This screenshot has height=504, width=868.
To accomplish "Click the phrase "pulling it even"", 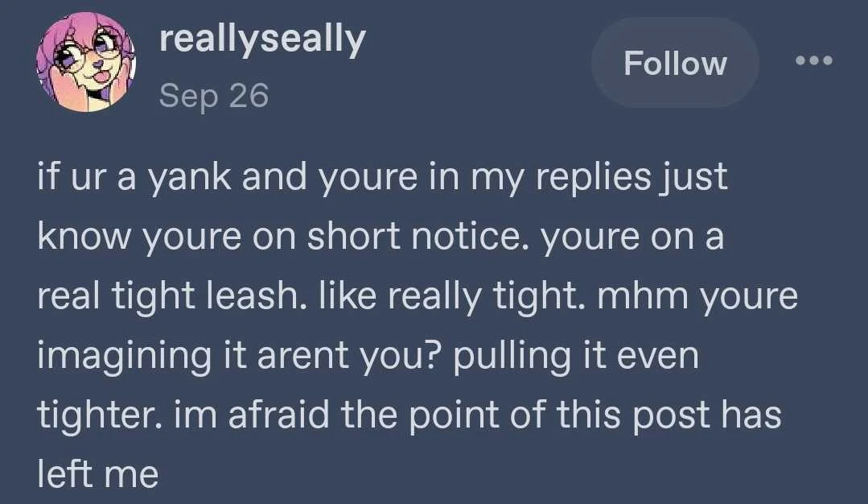I will coord(576,355).
